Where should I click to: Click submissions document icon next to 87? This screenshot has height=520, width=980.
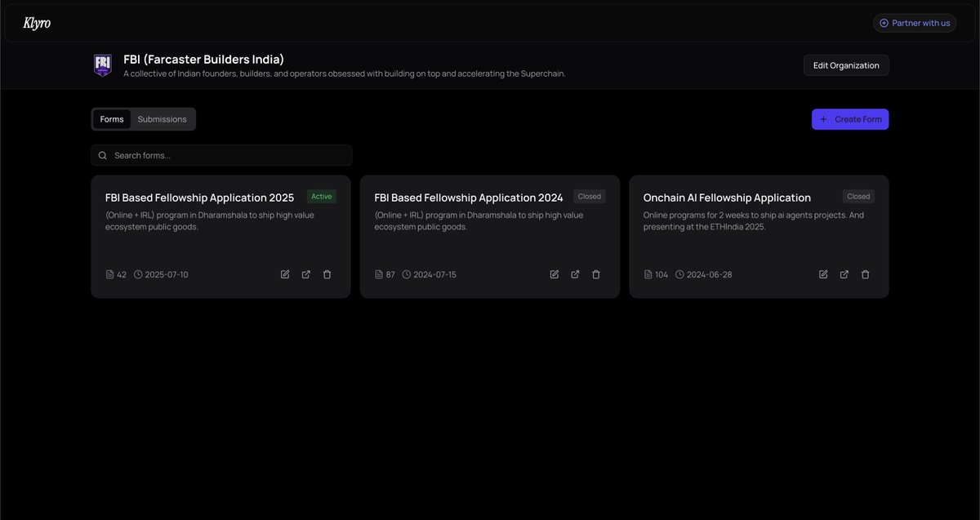[x=379, y=274]
